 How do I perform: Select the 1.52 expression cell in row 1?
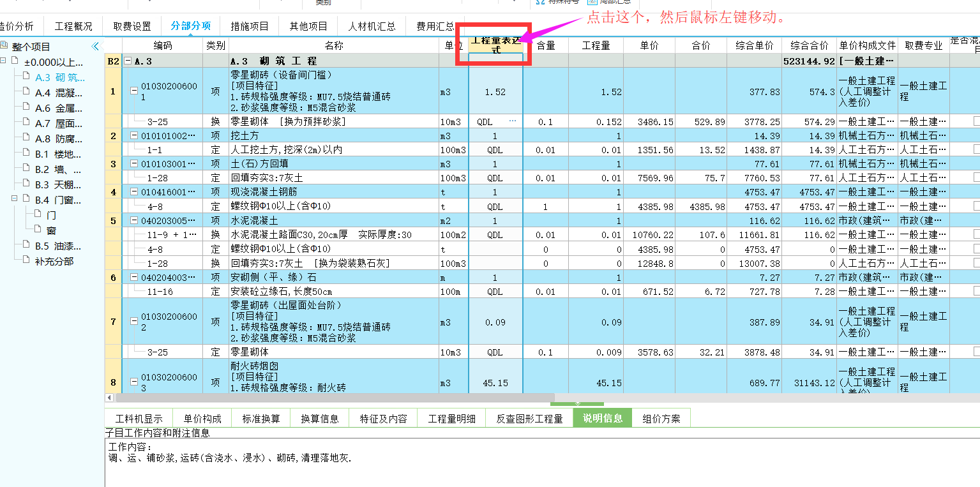[x=495, y=91]
